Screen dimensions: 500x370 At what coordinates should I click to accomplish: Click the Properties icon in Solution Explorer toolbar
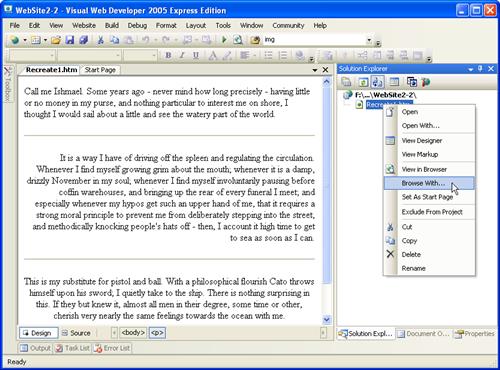[347, 82]
